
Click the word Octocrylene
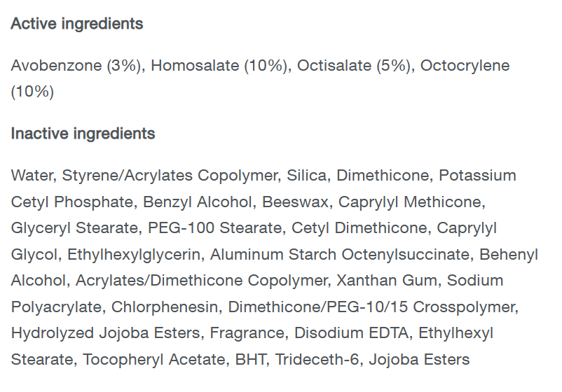[x=465, y=66]
